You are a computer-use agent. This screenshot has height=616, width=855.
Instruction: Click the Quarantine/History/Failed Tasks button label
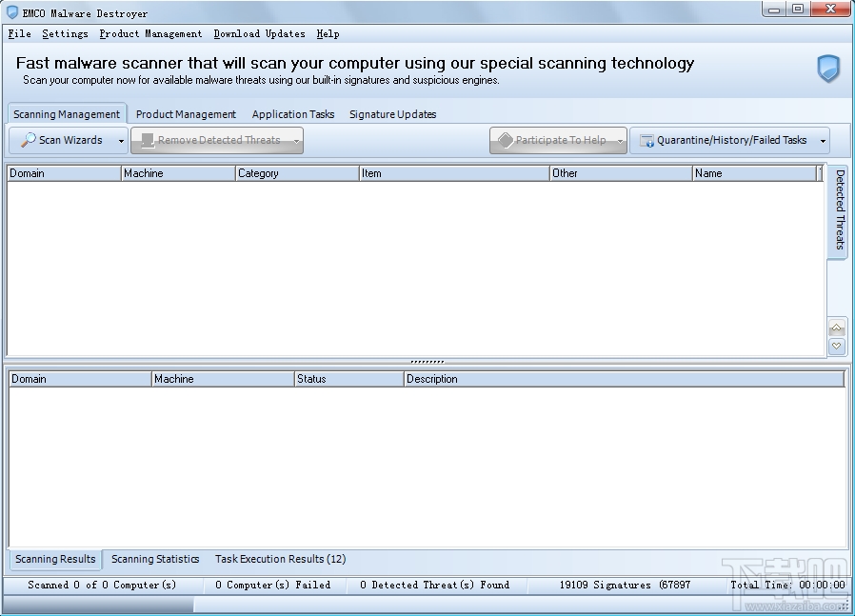click(x=731, y=140)
